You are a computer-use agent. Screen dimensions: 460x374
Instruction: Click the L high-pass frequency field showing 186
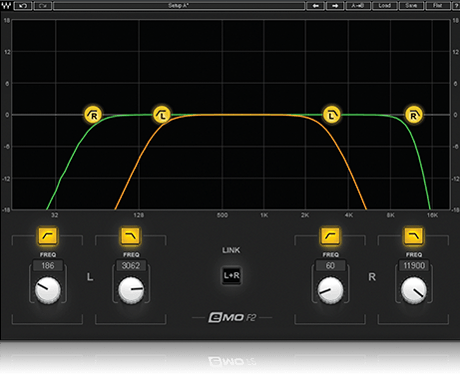48,266
